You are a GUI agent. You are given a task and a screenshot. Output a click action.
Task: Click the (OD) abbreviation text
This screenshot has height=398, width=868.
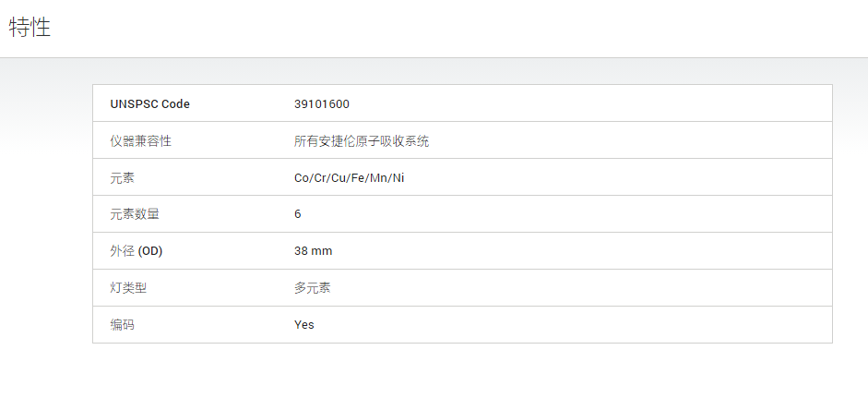click(150, 251)
